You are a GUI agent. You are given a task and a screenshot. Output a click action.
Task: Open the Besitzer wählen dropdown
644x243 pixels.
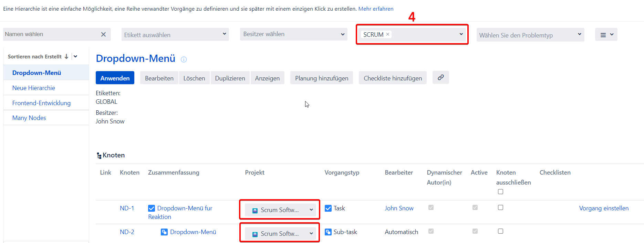[x=293, y=34]
